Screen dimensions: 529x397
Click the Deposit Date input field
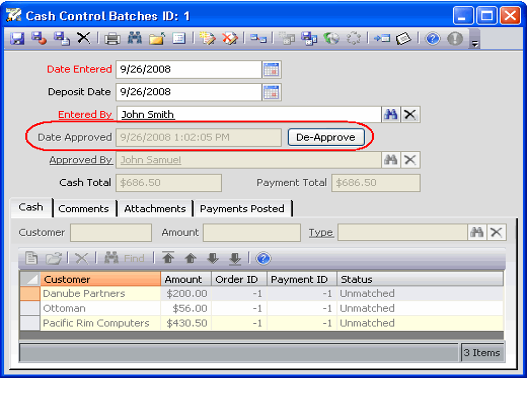click(189, 92)
